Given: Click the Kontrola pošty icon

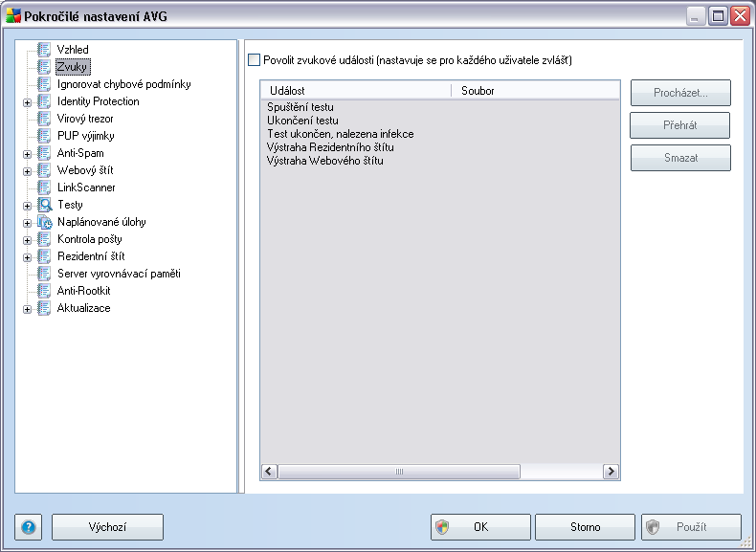Looking at the screenshot, I should (44, 239).
